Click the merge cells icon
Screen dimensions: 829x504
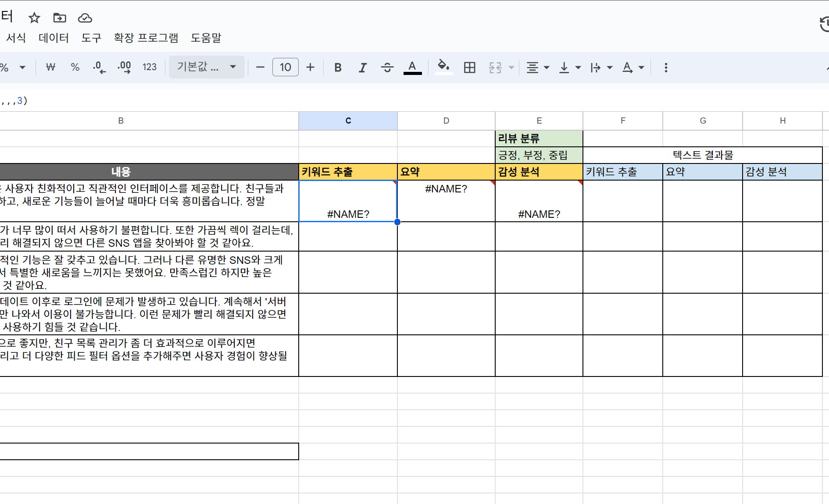(495, 67)
